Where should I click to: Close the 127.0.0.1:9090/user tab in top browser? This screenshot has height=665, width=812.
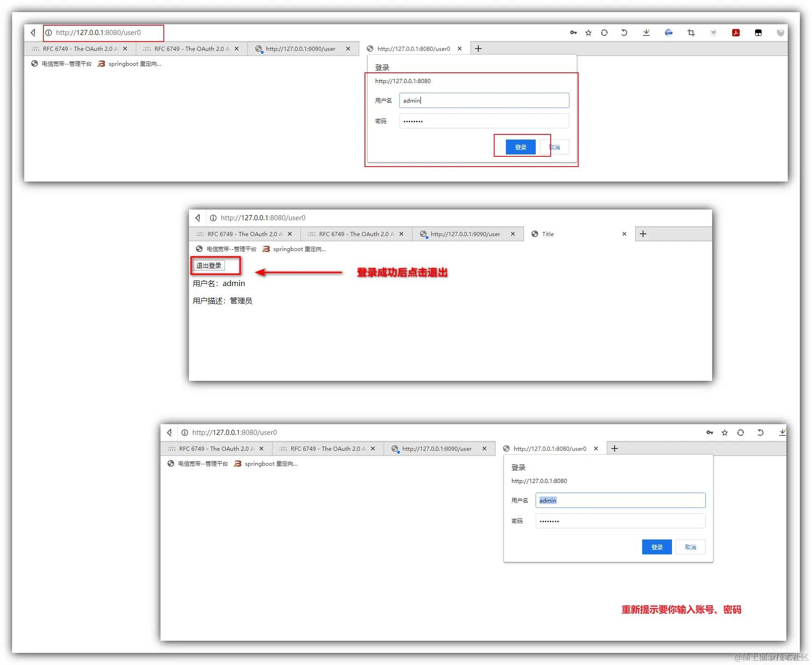pos(348,49)
